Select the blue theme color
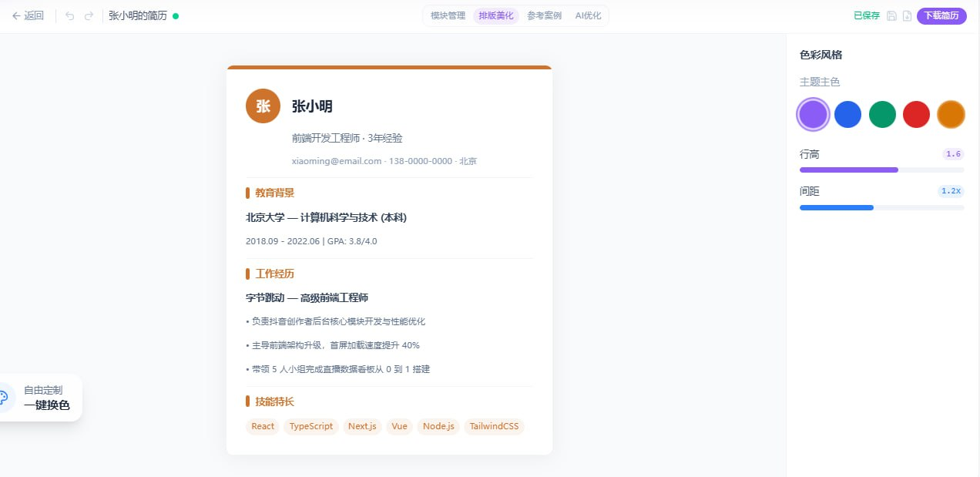980x477 pixels. click(847, 115)
